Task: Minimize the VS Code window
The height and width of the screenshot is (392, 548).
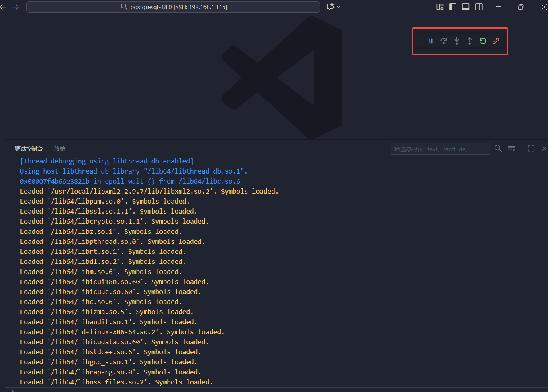Action: tap(498, 7)
